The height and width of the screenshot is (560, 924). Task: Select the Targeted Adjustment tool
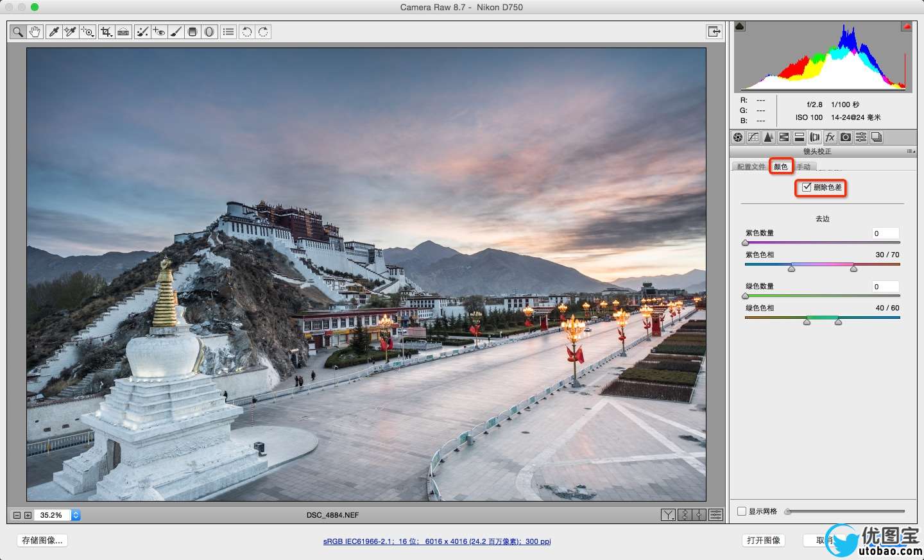tap(88, 31)
